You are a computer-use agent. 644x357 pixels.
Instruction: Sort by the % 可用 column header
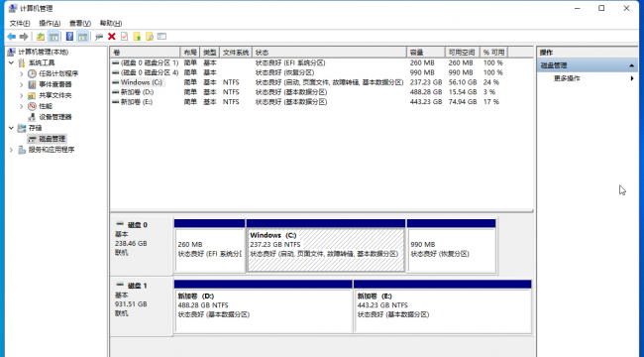494,53
